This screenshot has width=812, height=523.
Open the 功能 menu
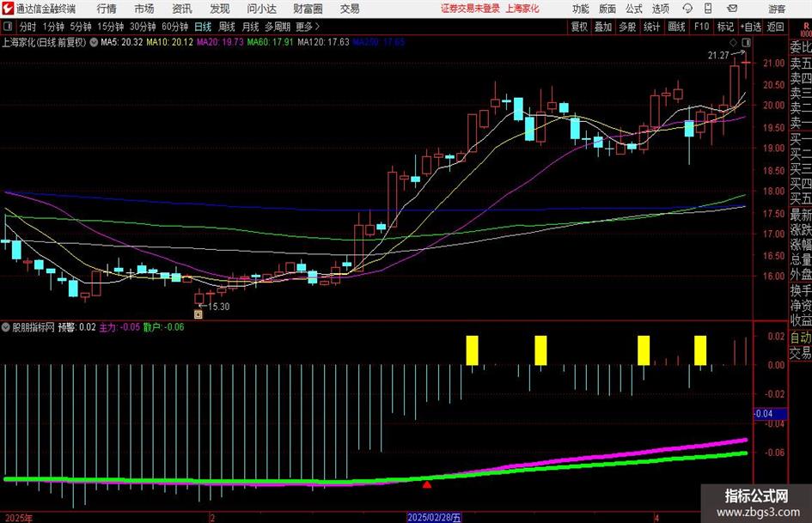pyautogui.click(x=581, y=9)
